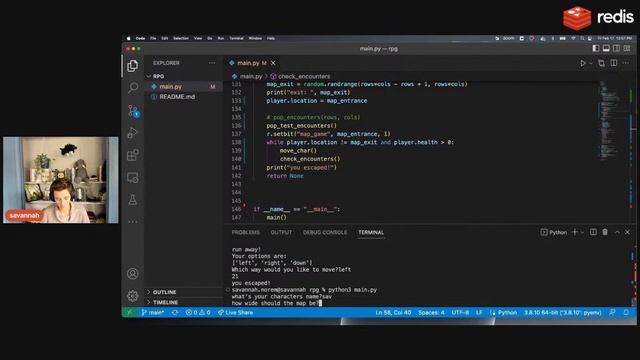
Task: Open the Accounts menu icon
Action: 133,273
